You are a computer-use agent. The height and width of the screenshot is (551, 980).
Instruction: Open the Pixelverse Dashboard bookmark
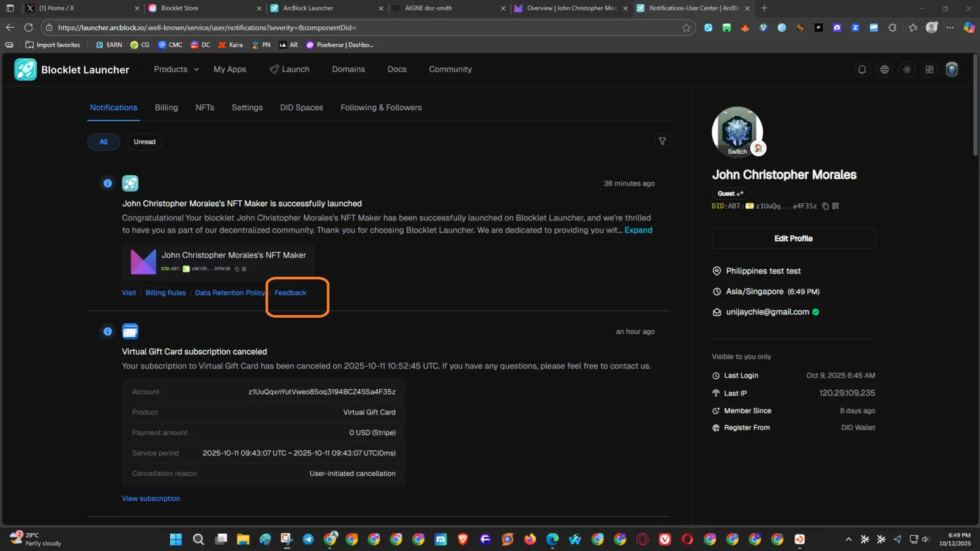340,45
